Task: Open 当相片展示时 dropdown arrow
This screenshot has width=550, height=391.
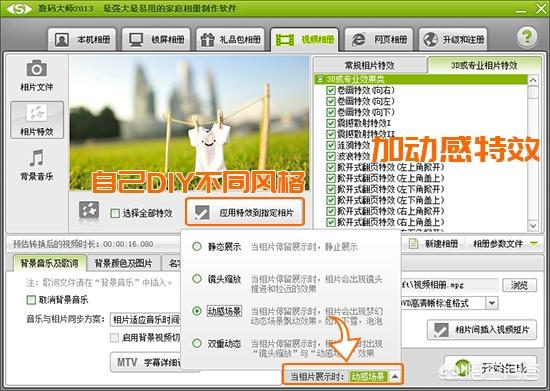Action: (x=395, y=377)
